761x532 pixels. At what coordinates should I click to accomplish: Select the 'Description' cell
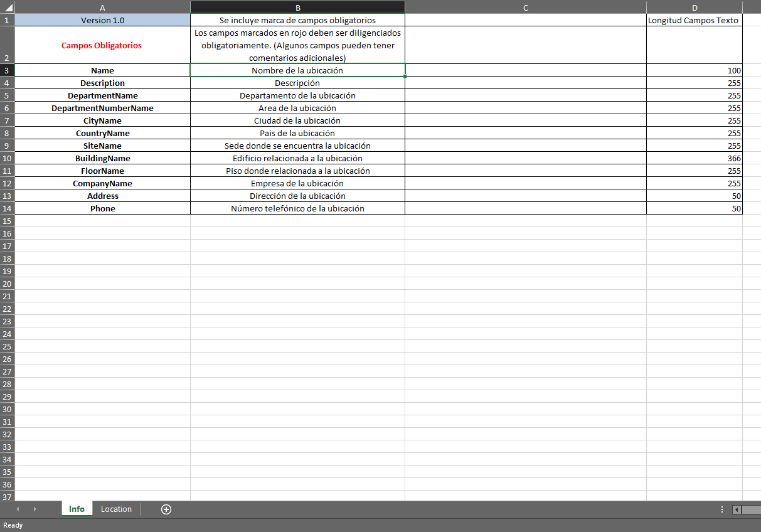pos(102,83)
